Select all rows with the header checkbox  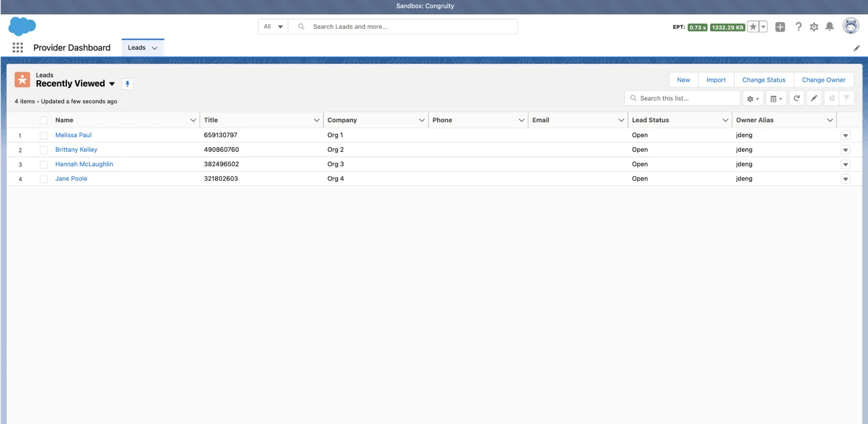click(43, 119)
